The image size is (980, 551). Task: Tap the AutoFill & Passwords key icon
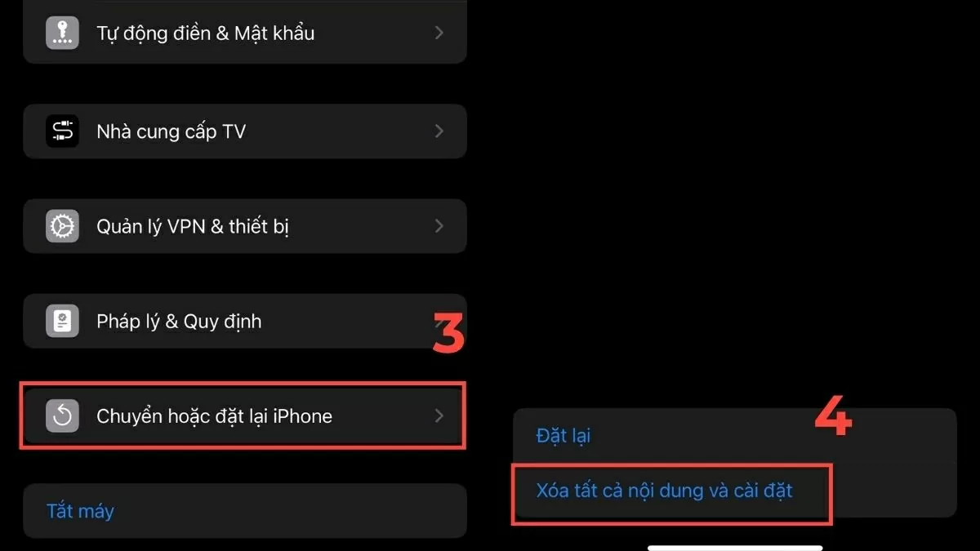point(62,33)
